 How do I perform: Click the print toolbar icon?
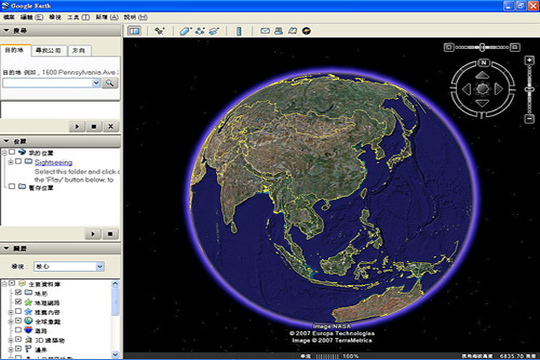[x=279, y=31]
